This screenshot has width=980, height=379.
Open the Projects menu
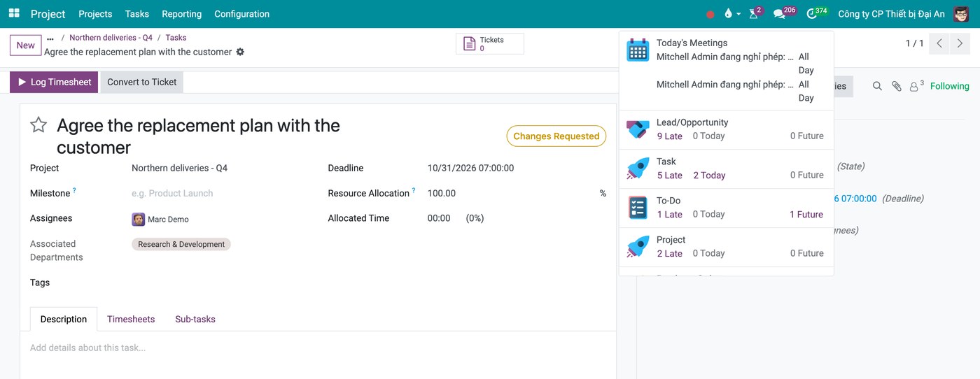click(x=95, y=14)
